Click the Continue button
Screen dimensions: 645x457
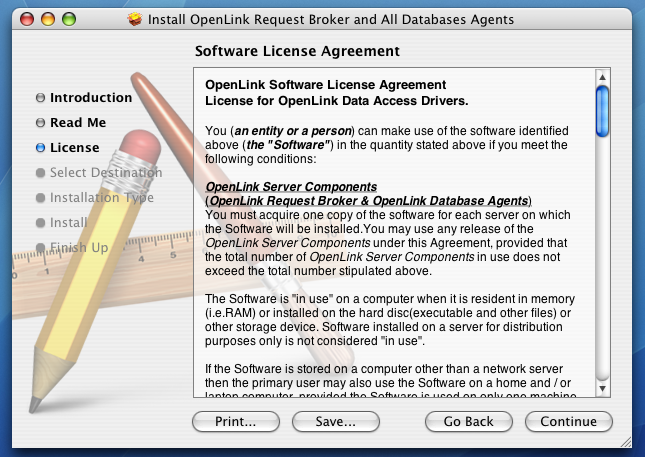(x=568, y=422)
